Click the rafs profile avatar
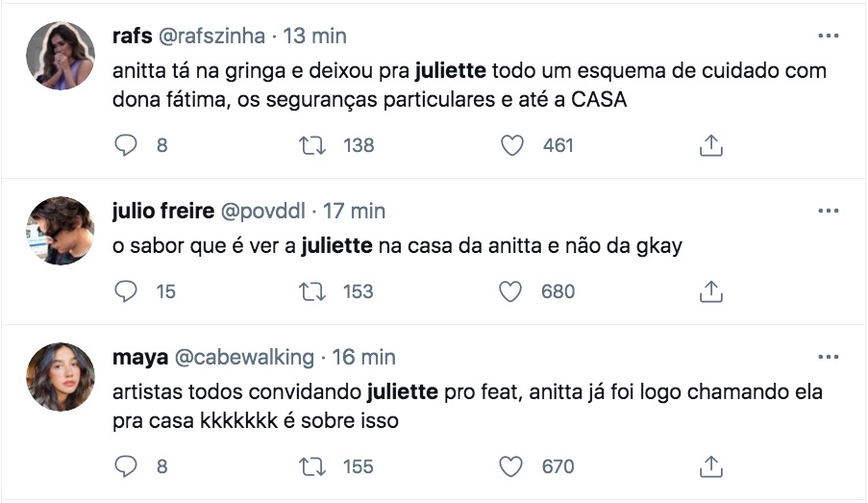 coord(60,56)
